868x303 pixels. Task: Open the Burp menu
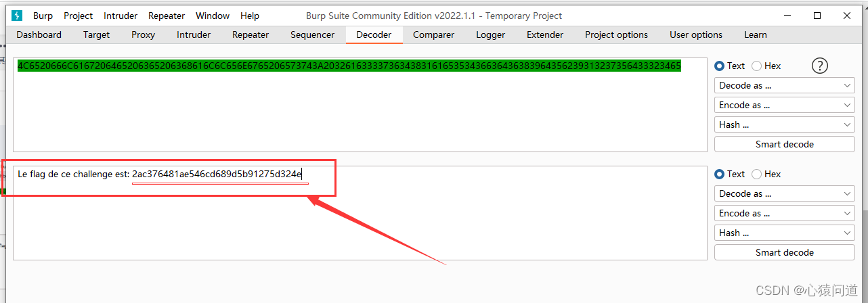pos(43,16)
